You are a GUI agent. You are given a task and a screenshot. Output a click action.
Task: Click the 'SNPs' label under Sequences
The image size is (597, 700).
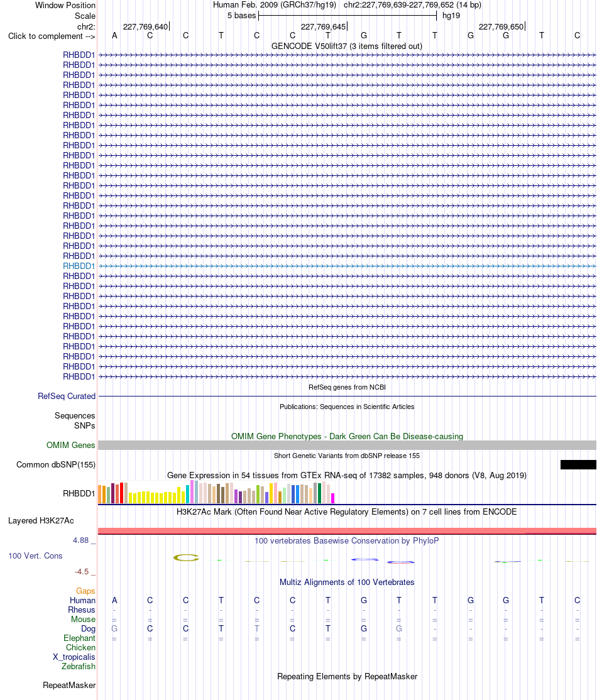point(85,425)
